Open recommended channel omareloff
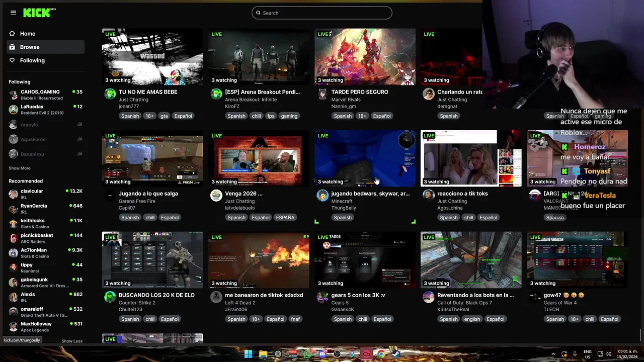This screenshot has width=644, height=362. coord(46,312)
